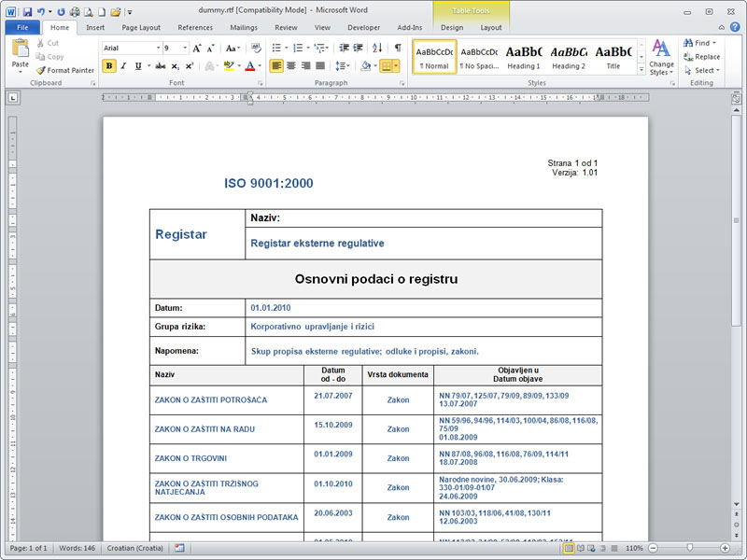Open the Table Tools Design tab
This screenshot has height=560, width=747.
[x=452, y=28]
